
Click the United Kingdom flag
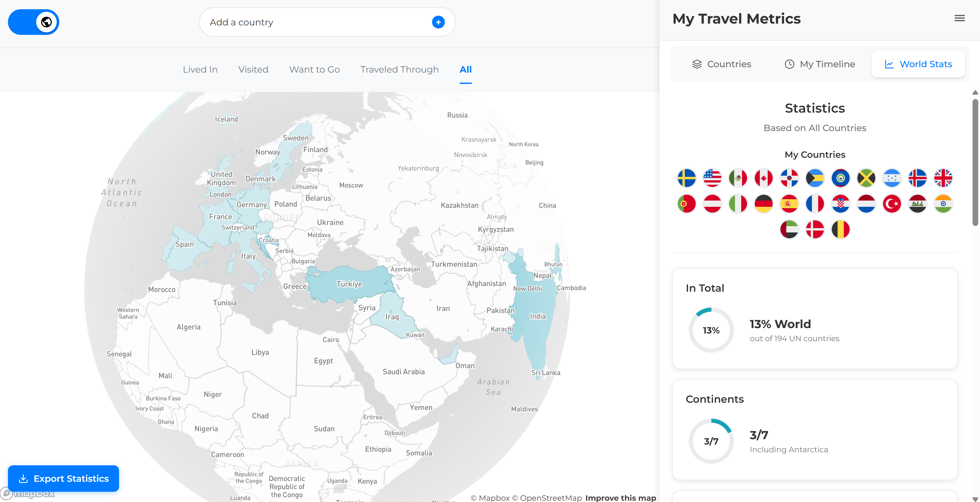point(944,178)
